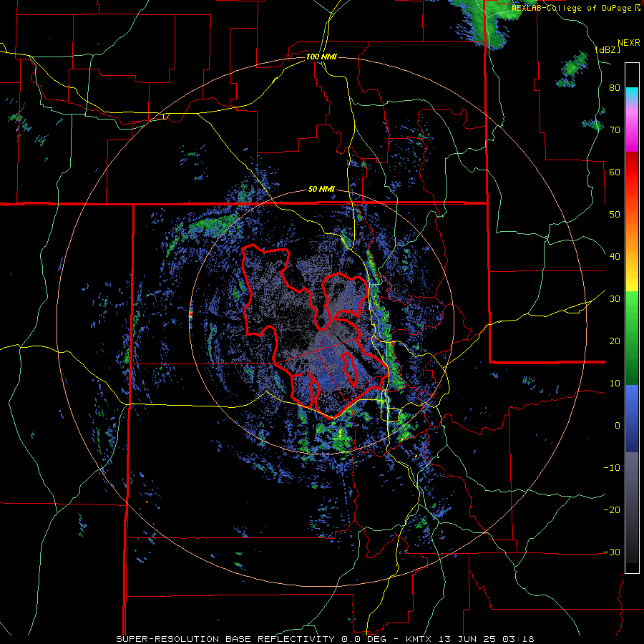Select the -10 dBZ scale label
Image resolution: width=644 pixels, height=644 pixels.
pos(612,468)
